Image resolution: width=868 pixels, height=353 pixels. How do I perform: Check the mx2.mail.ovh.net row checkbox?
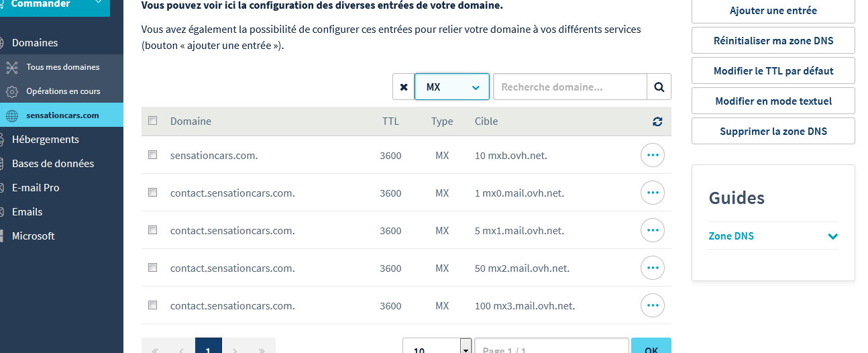[x=153, y=268]
